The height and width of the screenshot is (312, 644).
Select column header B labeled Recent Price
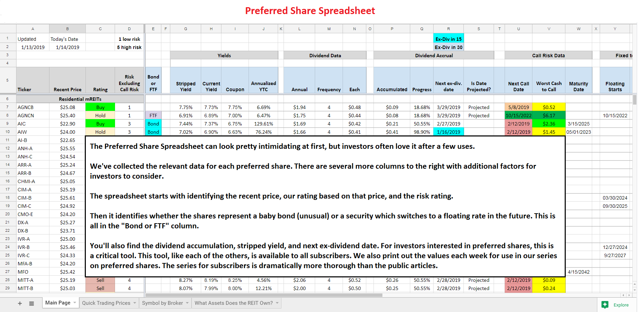[67, 28]
